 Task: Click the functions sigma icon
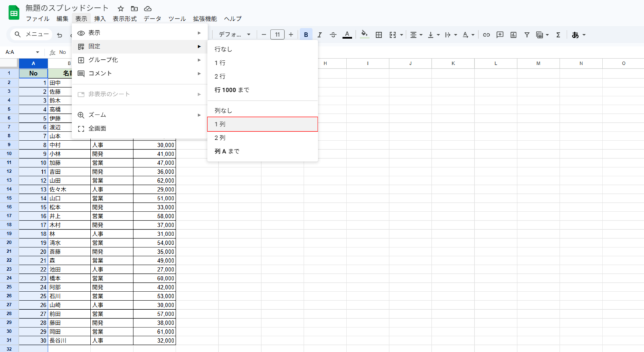point(558,35)
